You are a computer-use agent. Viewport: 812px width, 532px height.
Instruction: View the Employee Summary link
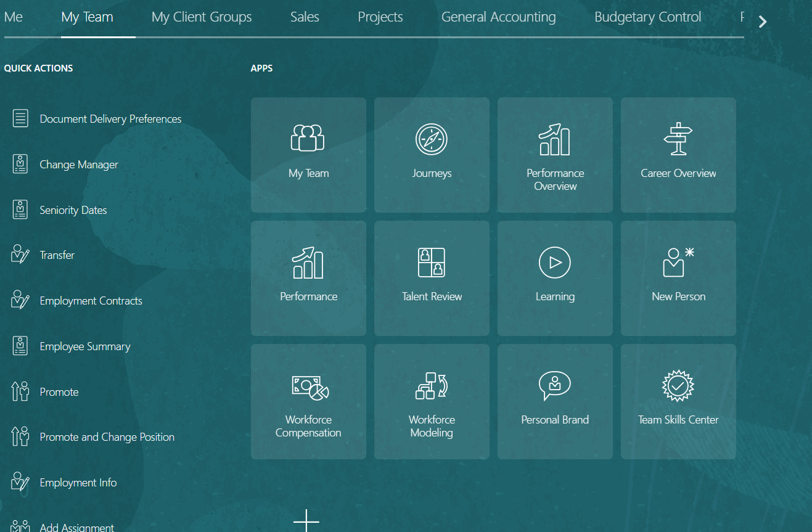tap(85, 346)
